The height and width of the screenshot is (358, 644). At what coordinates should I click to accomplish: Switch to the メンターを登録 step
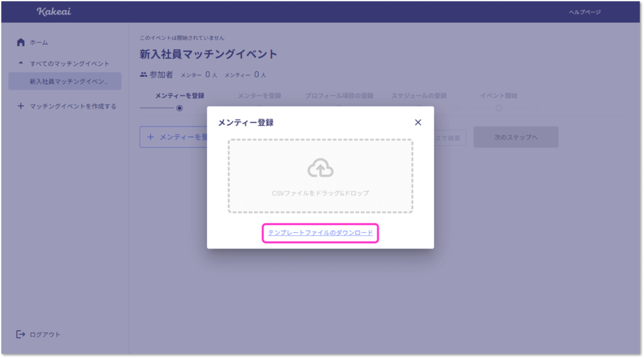259,96
